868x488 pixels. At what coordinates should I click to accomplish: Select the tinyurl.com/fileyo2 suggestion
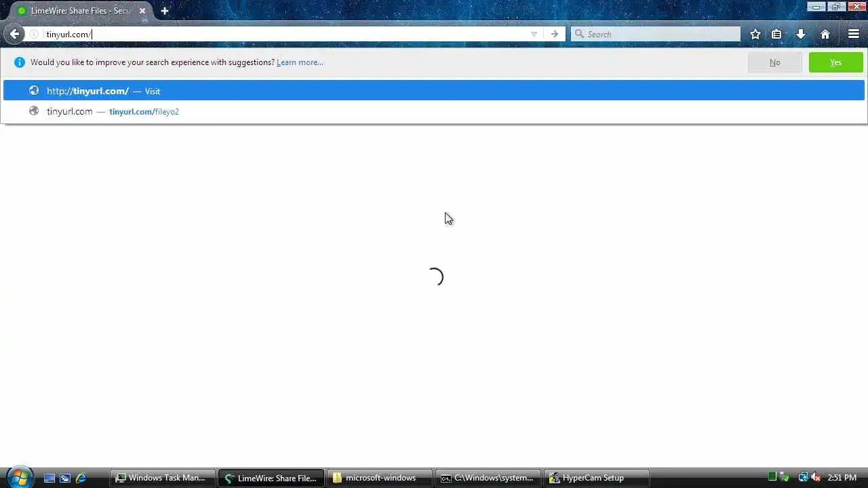pyautogui.click(x=434, y=111)
